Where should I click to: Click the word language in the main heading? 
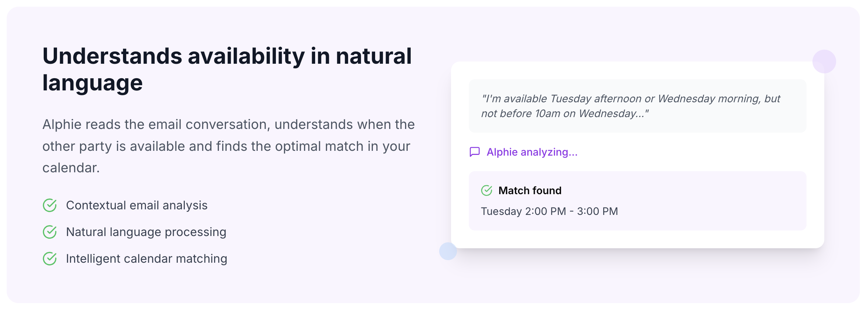pyautogui.click(x=92, y=83)
